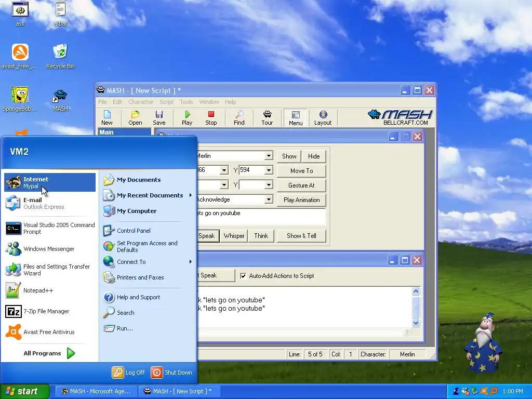Open the Acknowledge animation dropdown
The height and width of the screenshot is (399, 532).
pyautogui.click(x=269, y=199)
